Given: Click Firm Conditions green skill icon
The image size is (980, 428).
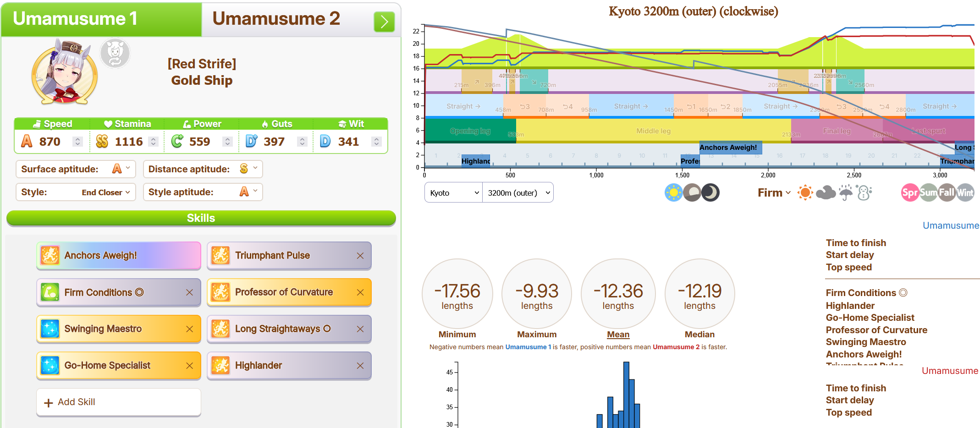Looking at the screenshot, I should (x=50, y=292).
